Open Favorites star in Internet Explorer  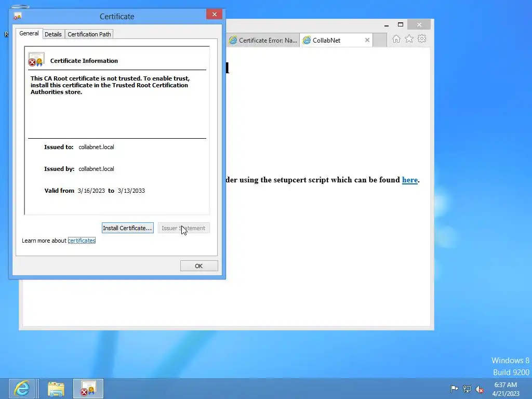coord(409,38)
